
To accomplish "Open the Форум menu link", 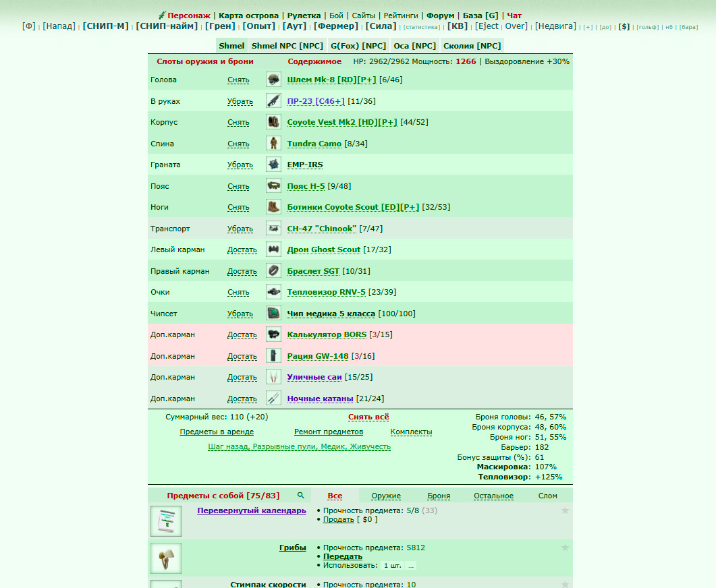I will (440, 16).
